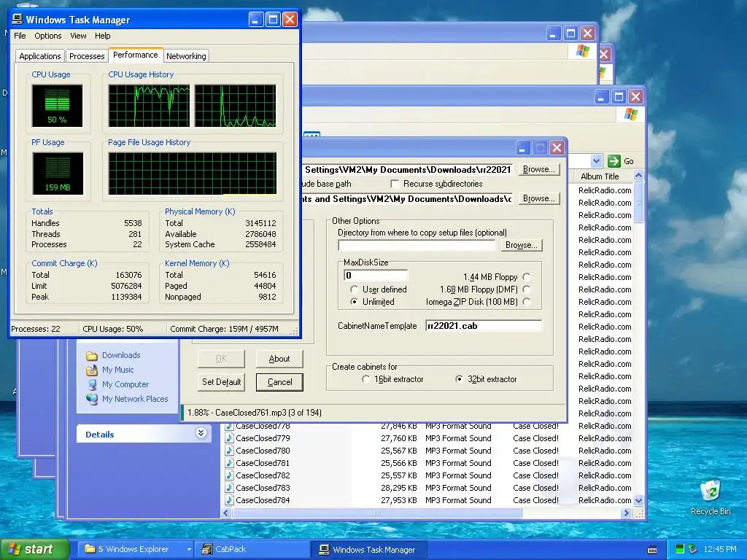Select the CaseClosed779 file
This screenshot has width=747, height=560.
tap(263, 438)
